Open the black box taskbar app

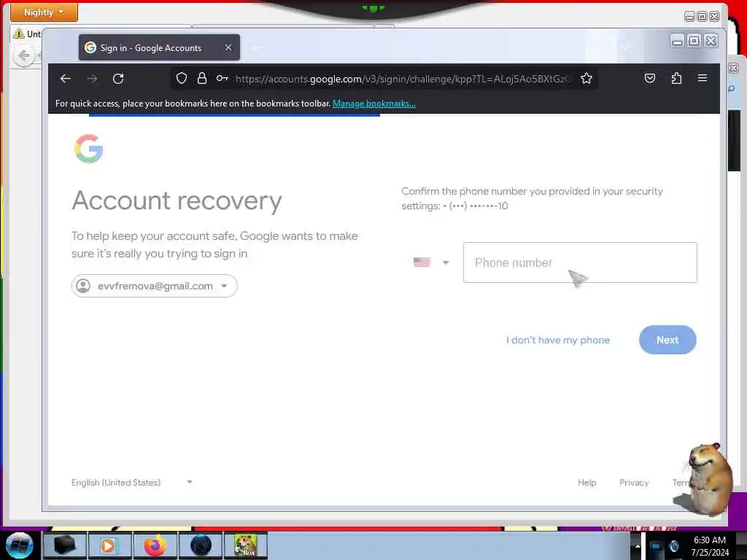coord(65,545)
